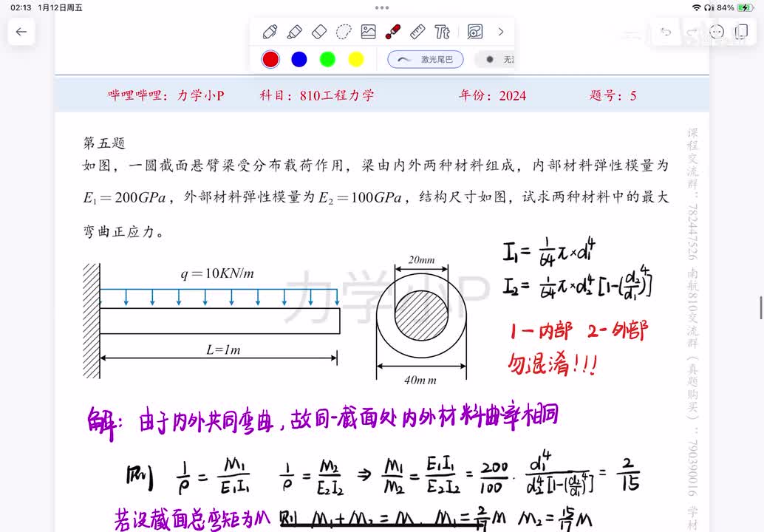Screen dimensions: 764x532
Task: Tap the 年份: 2024 header label
Action: (492, 95)
